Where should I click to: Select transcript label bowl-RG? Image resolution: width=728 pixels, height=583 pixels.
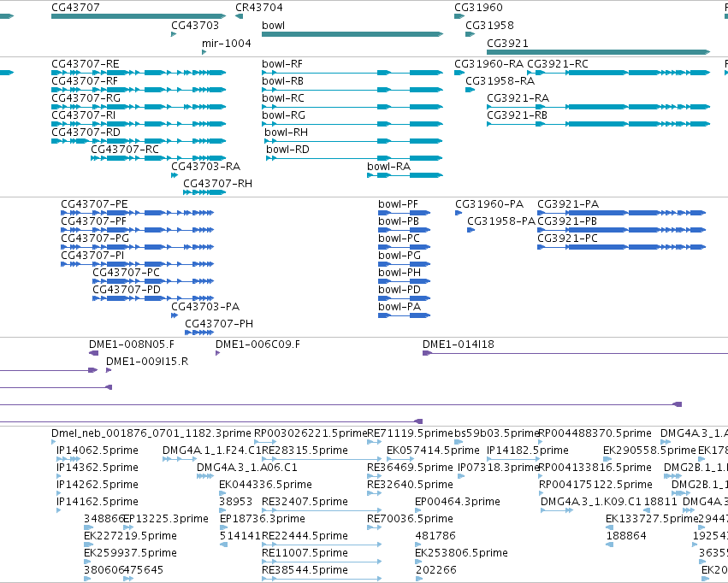[x=284, y=115]
